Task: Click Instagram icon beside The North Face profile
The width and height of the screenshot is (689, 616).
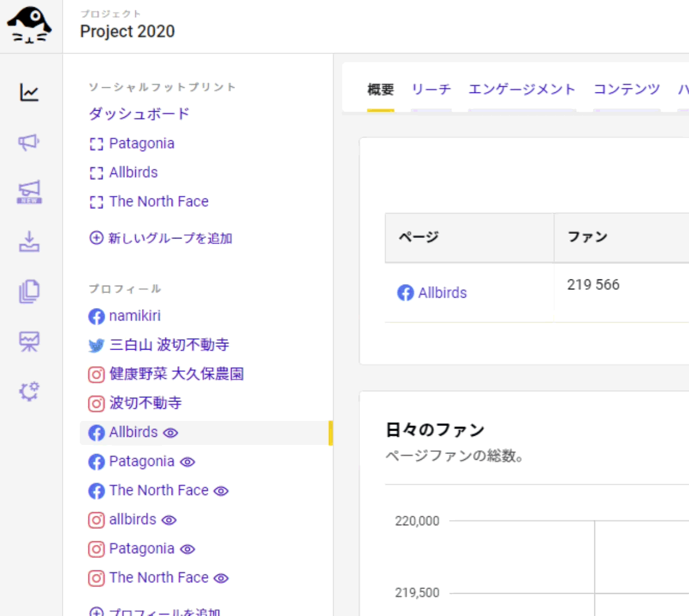Action: [x=96, y=578]
